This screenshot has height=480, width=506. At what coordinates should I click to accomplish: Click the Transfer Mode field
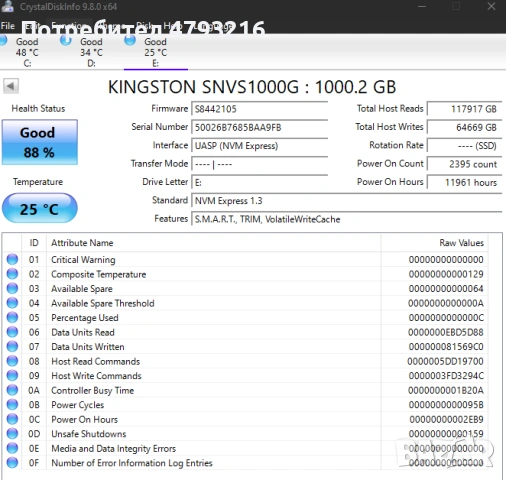pos(260,164)
